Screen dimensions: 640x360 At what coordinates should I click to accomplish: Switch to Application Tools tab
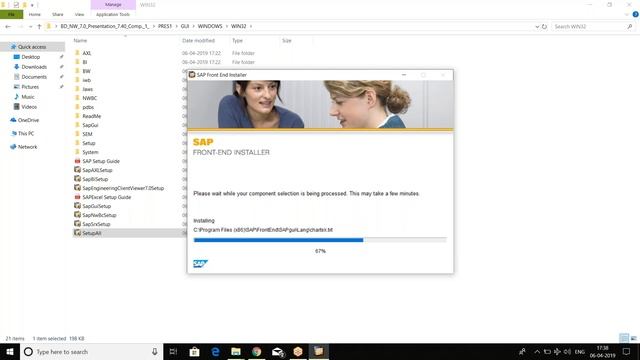pos(113,14)
